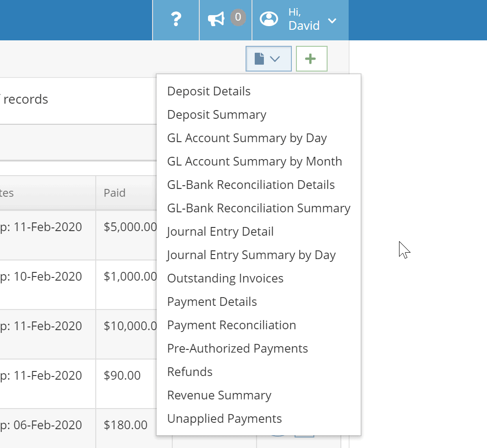
Task: Expand the Hi, David account menu chevron
Action: pos(332,21)
